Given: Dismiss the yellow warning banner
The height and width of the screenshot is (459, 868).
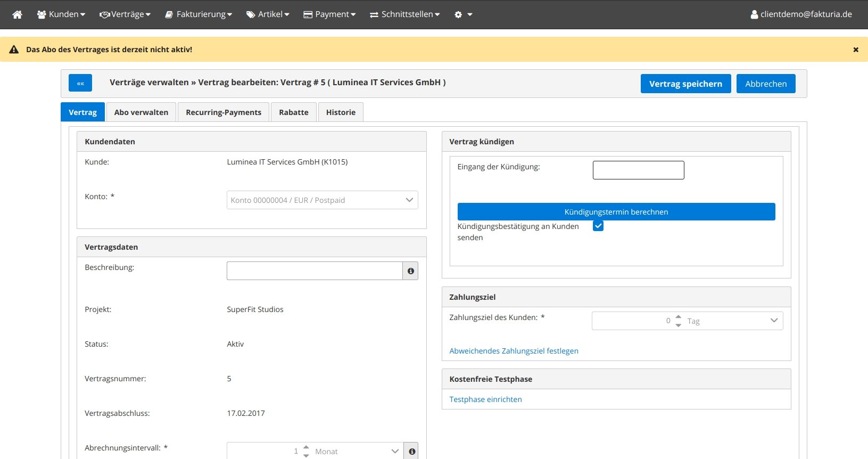Looking at the screenshot, I should pos(856,50).
